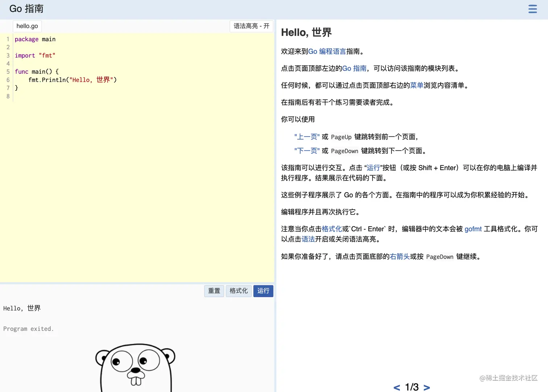Click the 语法 link in text

(x=308, y=239)
